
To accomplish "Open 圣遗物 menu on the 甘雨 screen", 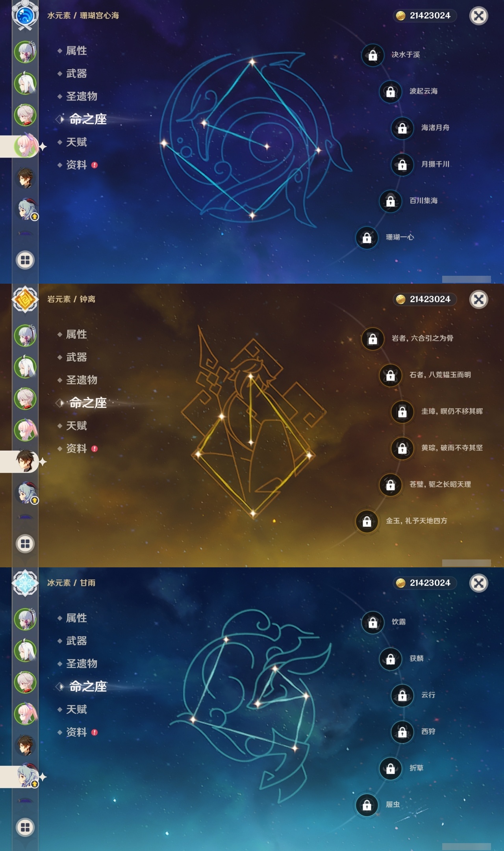I will pos(82,664).
